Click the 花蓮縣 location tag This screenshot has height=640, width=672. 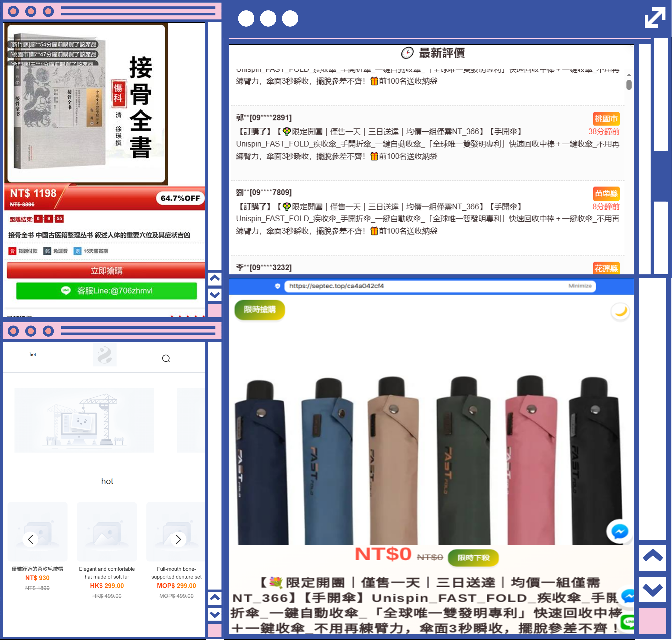(x=606, y=268)
